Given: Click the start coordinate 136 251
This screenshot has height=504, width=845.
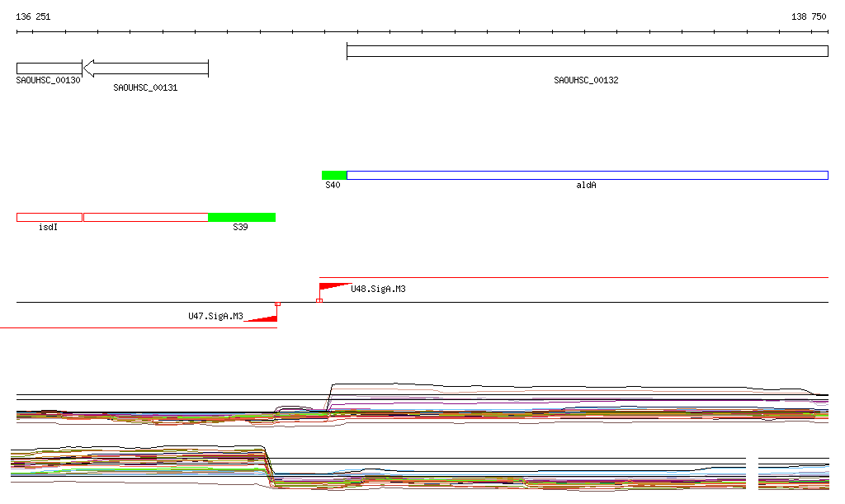Looking at the screenshot, I should click(33, 16).
